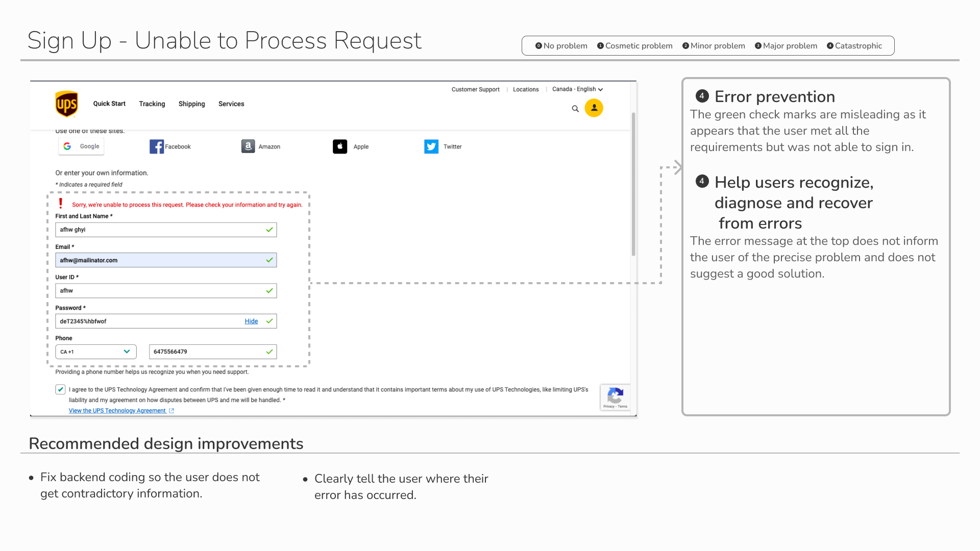Open the View the UPS Technology Agreement link

[x=117, y=411]
